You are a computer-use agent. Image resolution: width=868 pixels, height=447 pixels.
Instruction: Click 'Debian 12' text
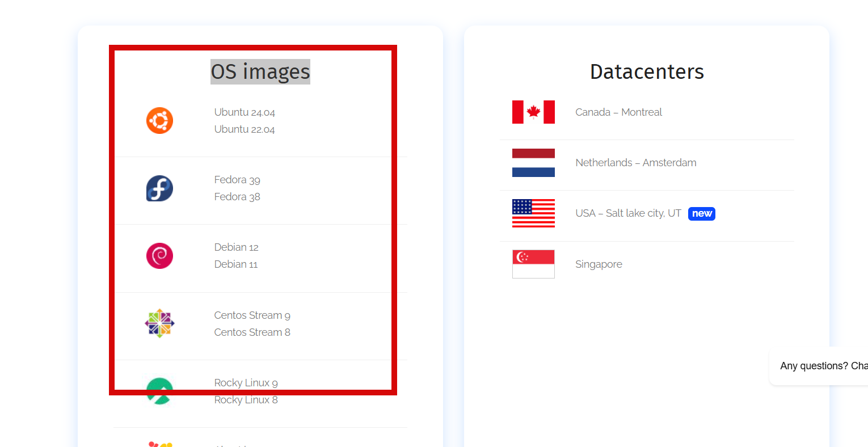pos(236,247)
